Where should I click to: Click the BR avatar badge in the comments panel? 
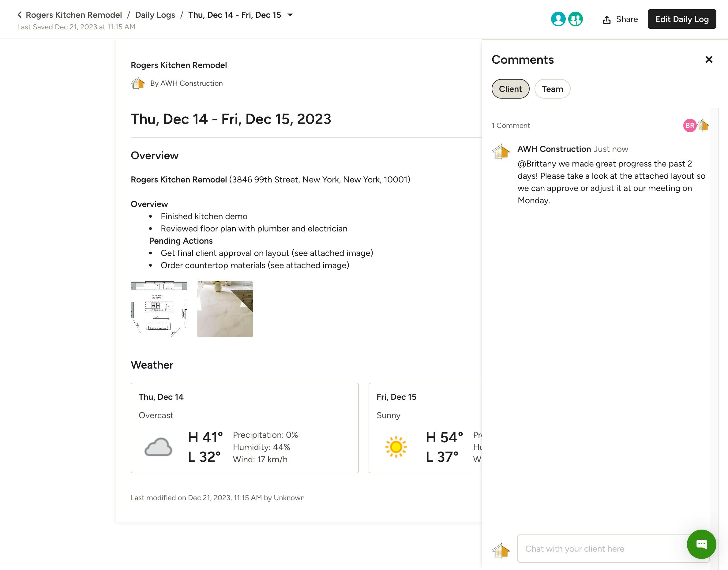coord(689,126)
